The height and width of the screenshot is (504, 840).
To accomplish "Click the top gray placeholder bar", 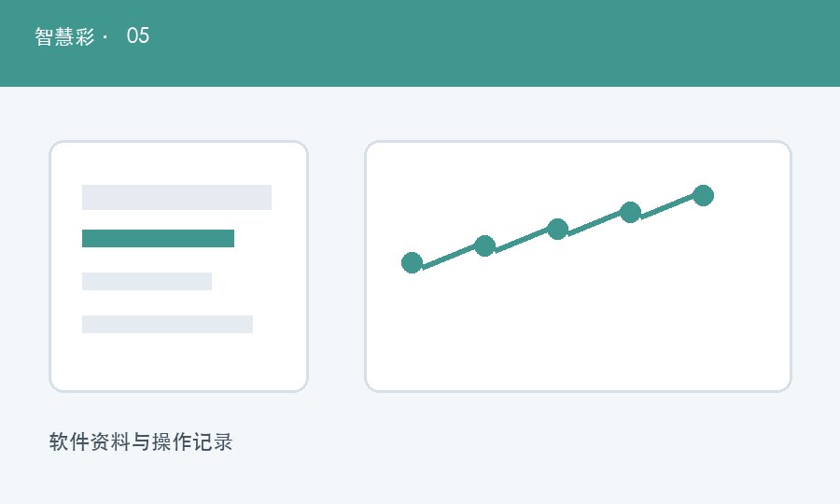I will click(176, 197).
